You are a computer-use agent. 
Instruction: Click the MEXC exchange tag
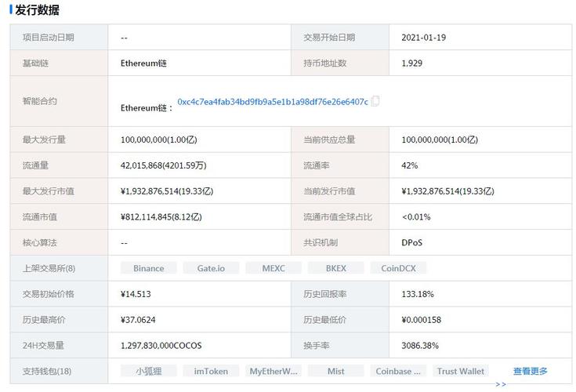coord(273,268)
